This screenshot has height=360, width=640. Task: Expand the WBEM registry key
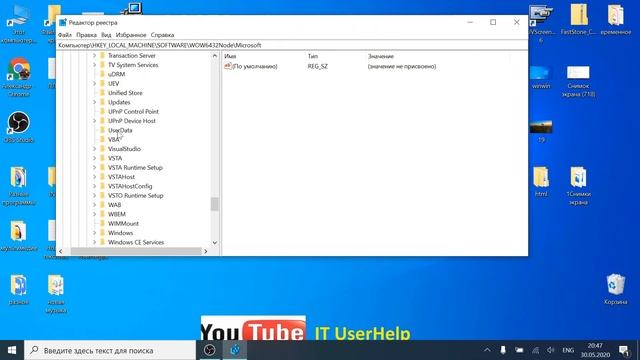94,214
